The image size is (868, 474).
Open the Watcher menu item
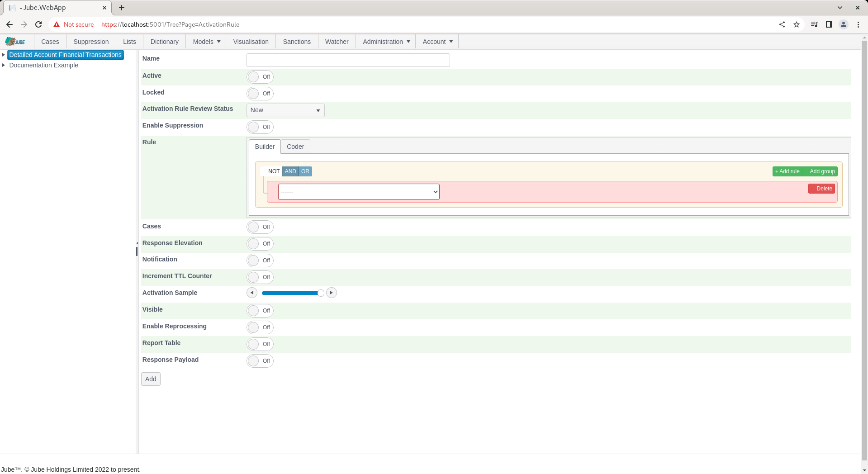coord(337,42)
